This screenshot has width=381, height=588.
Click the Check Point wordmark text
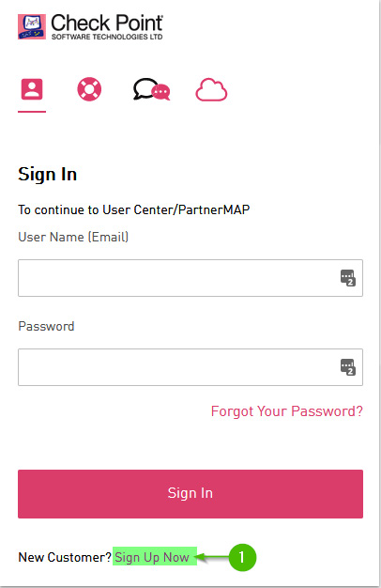click(x=107, y=23)
